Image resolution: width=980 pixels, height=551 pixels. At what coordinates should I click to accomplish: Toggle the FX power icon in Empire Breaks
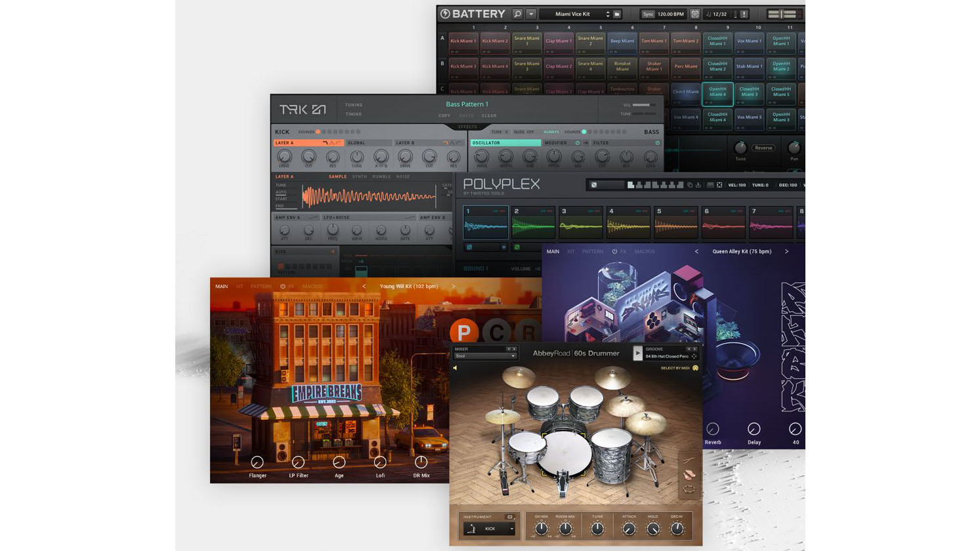283,287
